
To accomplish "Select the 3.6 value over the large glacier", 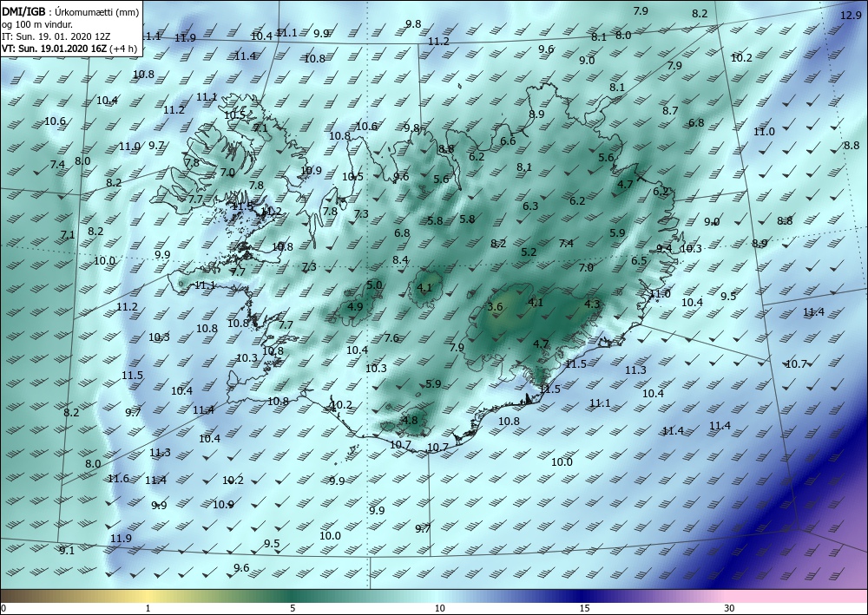I will point(495,306).
